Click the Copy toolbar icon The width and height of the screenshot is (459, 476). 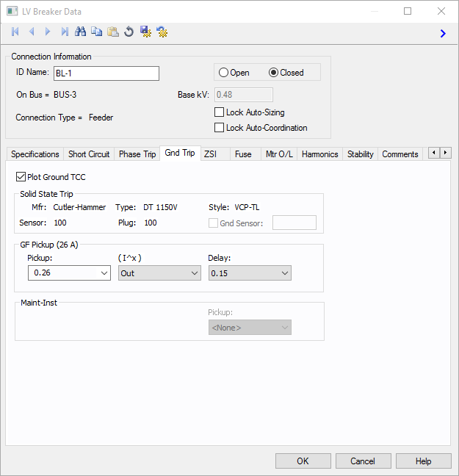[x=96, y=32]
